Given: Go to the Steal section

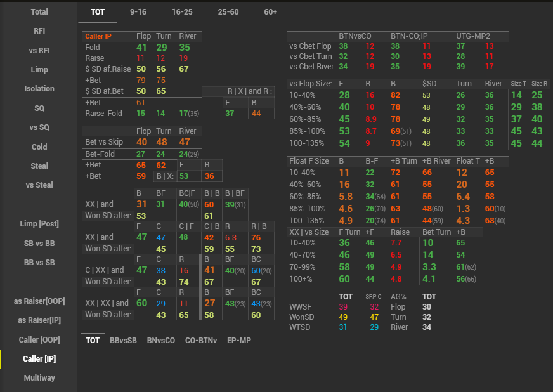Looking at the screenshot, I should click(39, 166).
